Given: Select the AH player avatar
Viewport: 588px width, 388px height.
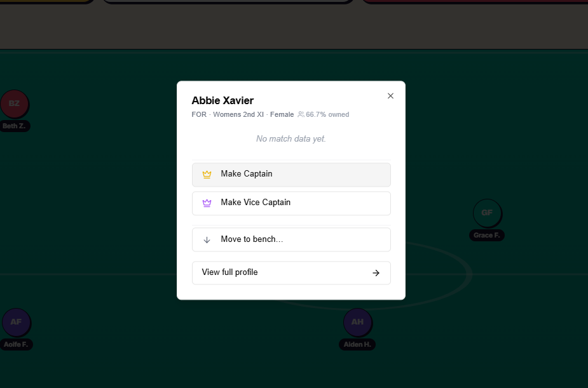Looking at the screenshot, I should point(357,322).
